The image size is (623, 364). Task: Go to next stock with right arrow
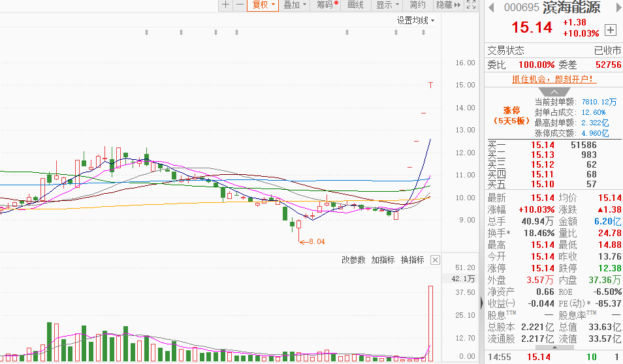[616, 8]
